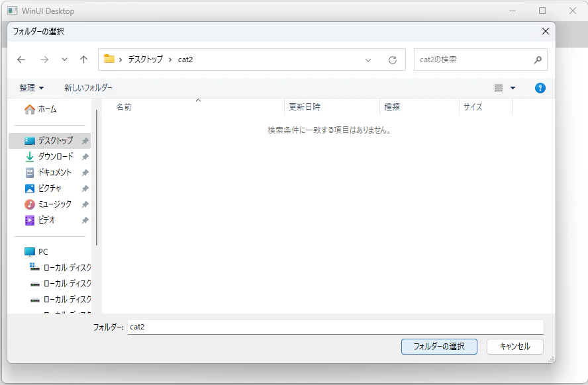Open help with the blue question icon
The image size is (588, 385).
tap(540, 88)
